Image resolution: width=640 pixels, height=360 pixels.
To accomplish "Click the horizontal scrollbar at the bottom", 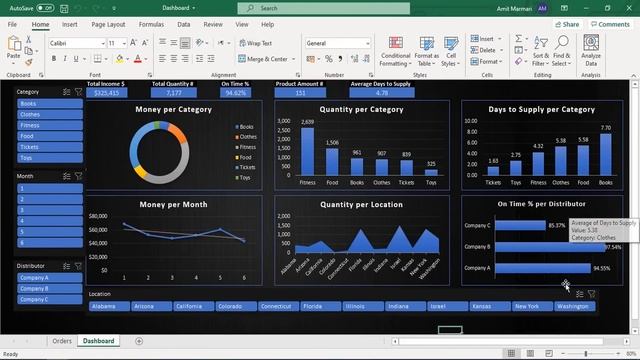I will (500, 341).
